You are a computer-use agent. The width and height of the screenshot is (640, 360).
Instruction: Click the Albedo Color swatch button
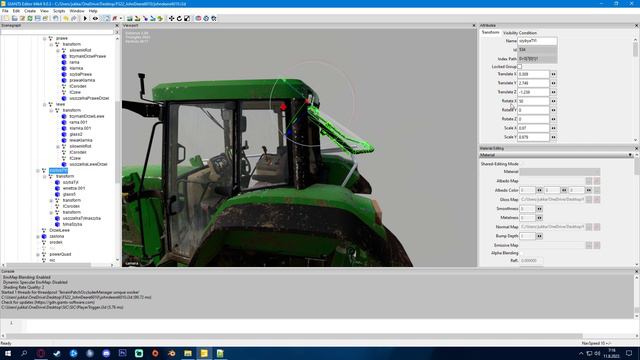(x=597, y=190)
